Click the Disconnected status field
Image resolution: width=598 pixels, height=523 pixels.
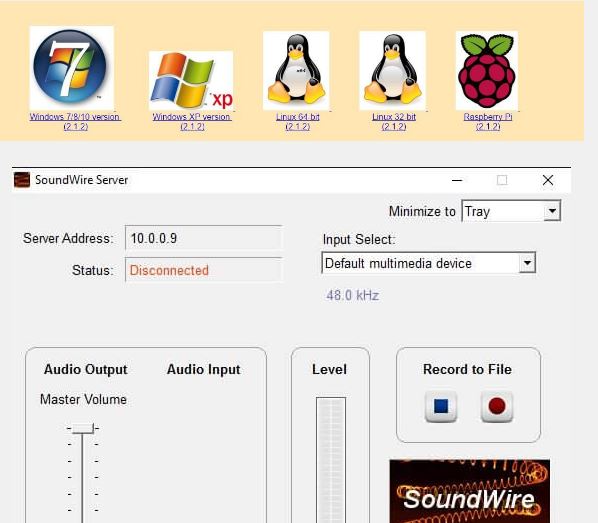(204, 270)
